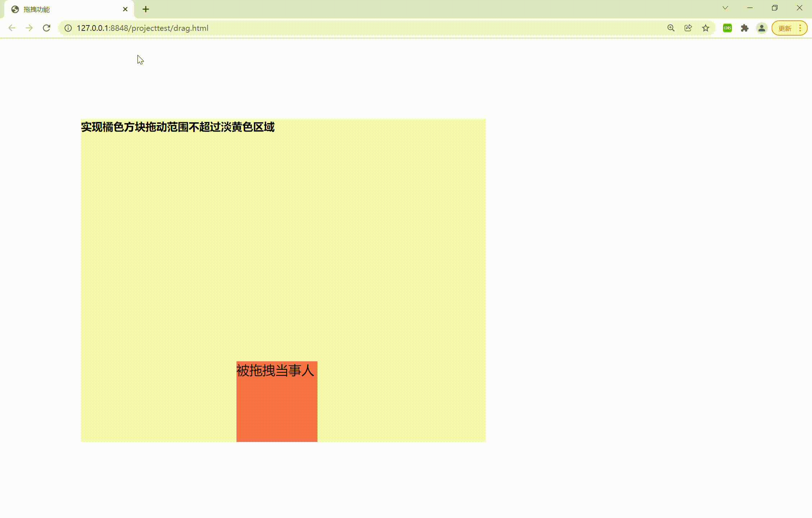
Task: Click the 更新 button
Action: pos(785,28)
